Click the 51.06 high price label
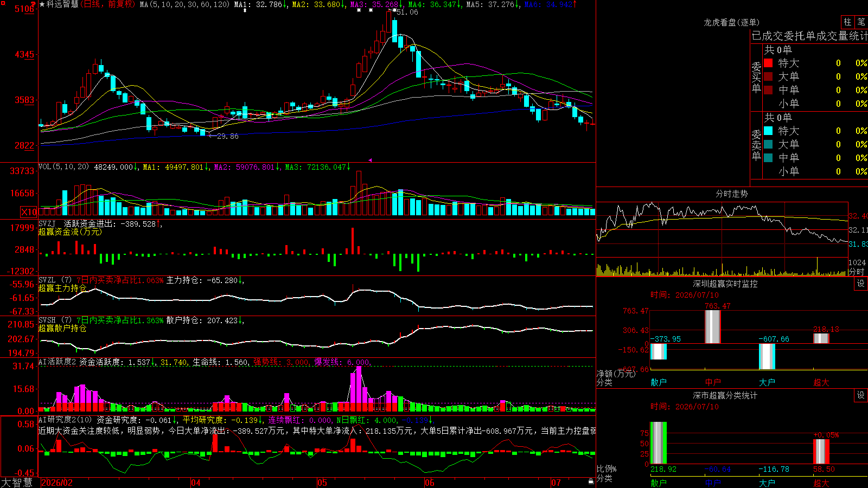This screenshot has width=868, height=488. click(407, 12)
